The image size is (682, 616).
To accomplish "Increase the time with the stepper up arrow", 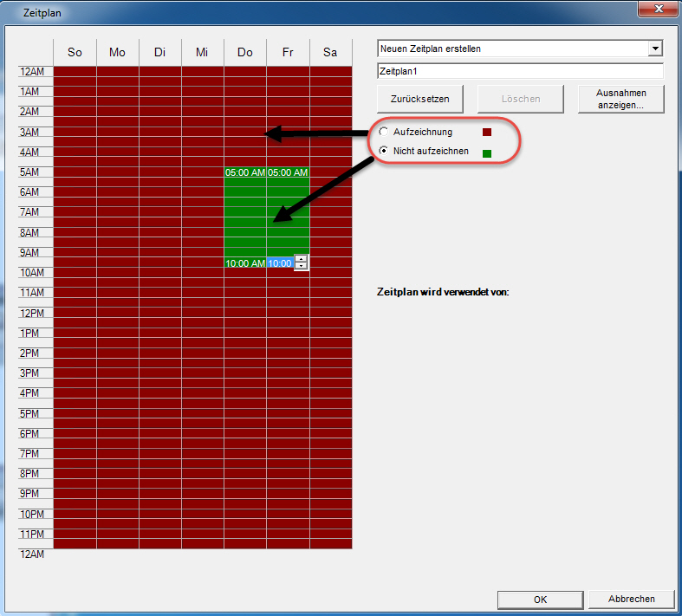I will (x=301, y=260).
